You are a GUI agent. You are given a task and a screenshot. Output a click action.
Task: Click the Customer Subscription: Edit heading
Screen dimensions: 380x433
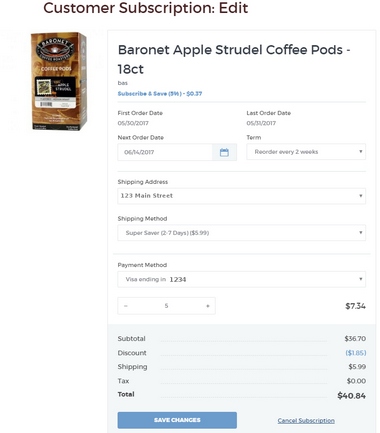pos(146,8)
